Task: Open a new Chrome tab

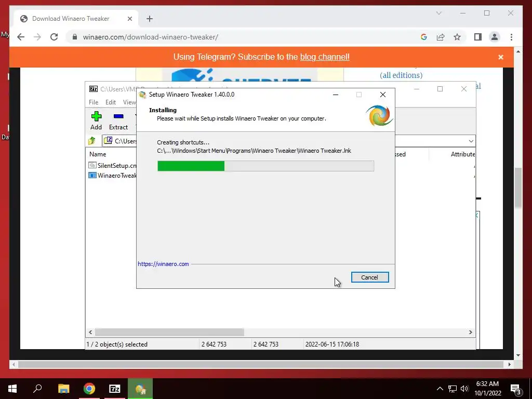Action: (x=150, y=19)
